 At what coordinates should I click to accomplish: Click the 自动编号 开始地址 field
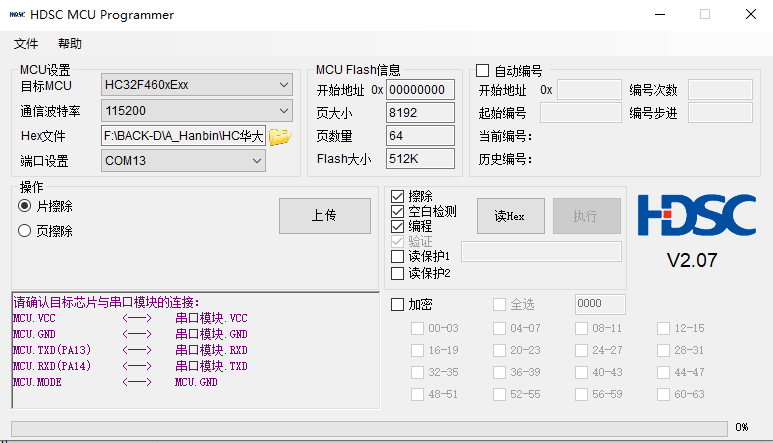click(589, 90)
